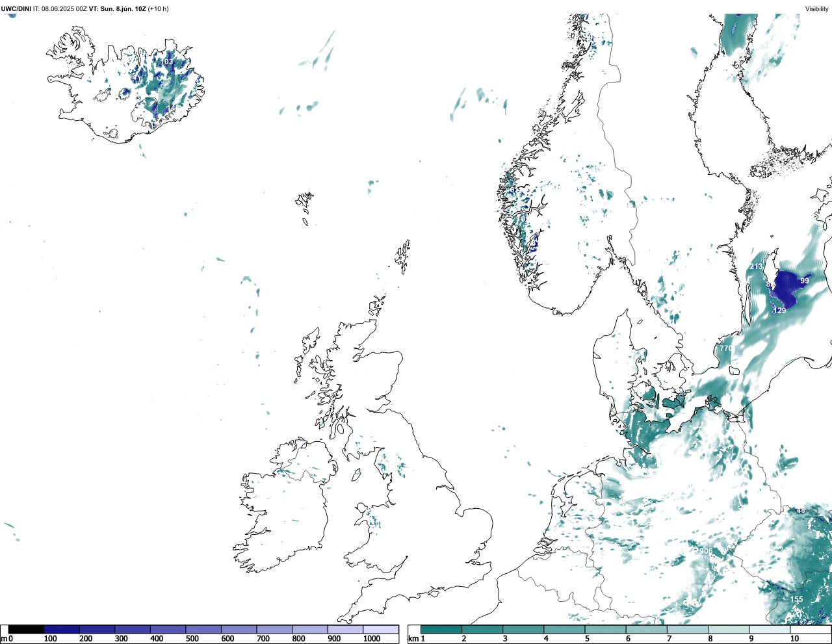The width and height of the screenshot is (832, 644).
Task: Click the "213" visibility value near Swedish coast
Action: (x=756, y=267)
